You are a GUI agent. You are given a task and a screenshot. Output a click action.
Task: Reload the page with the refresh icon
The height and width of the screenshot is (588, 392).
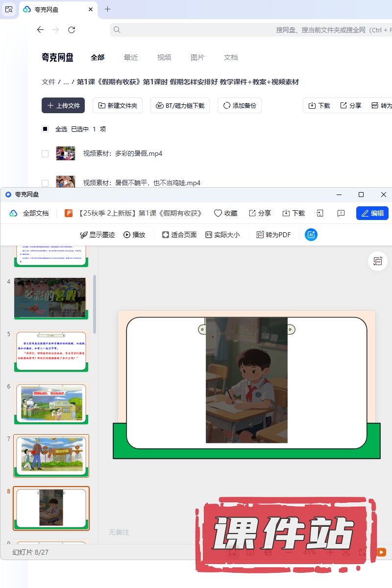coord(72,30)
